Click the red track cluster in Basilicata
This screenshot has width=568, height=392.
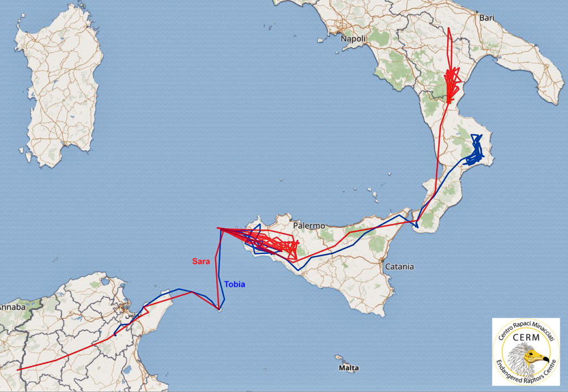(451, 84)
